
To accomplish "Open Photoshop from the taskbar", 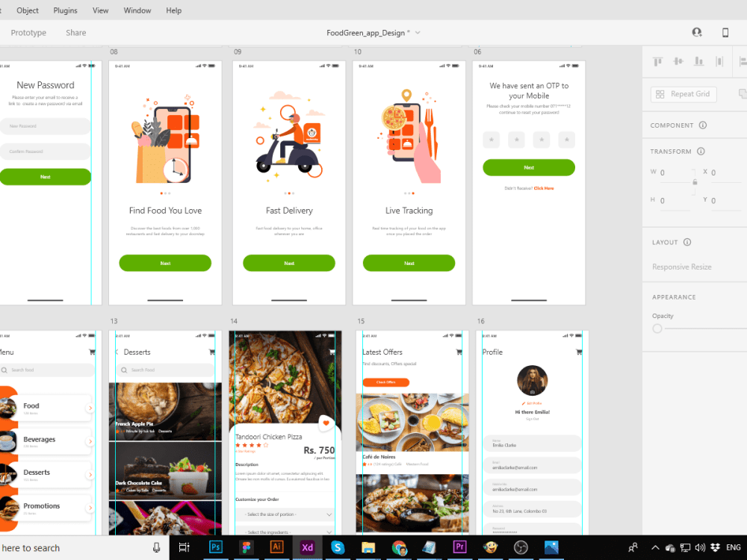I will click(x=215, y=547).
